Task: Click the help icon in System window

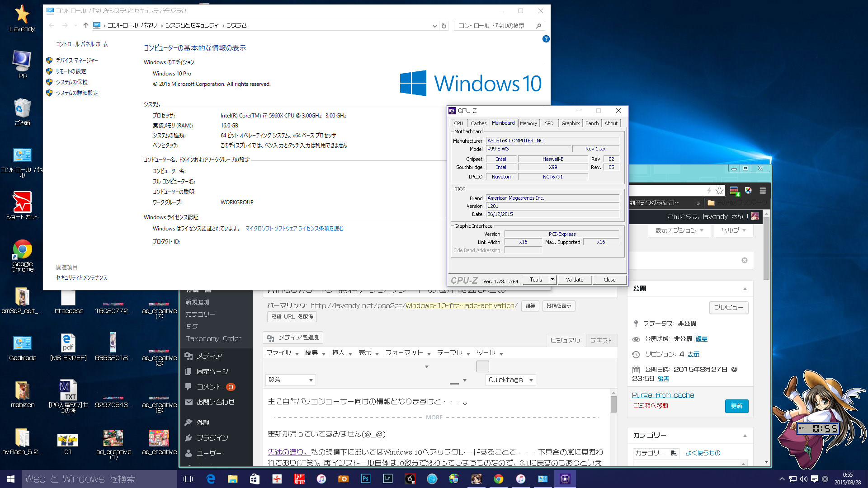Action: (546, 39)
